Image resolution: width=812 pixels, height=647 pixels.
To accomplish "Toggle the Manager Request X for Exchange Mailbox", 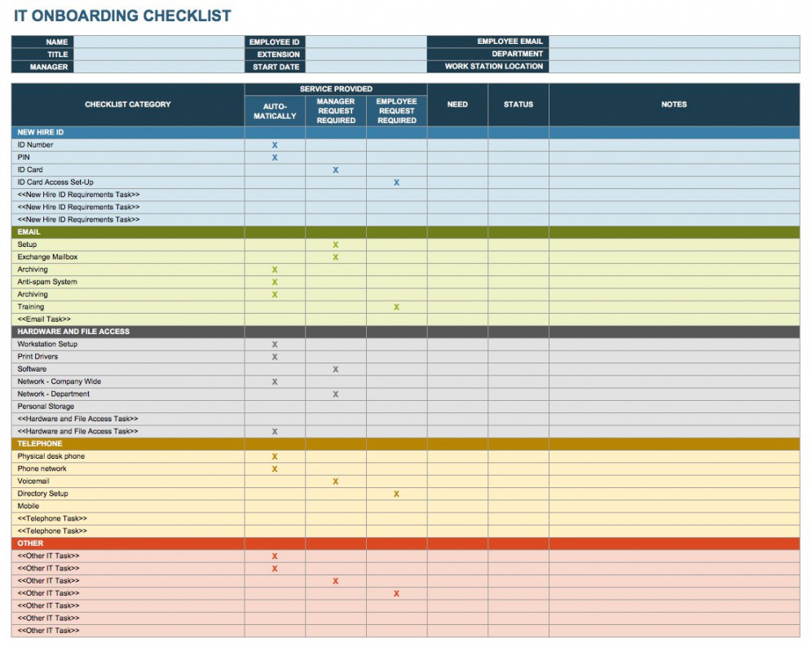I will click(335, 257).
